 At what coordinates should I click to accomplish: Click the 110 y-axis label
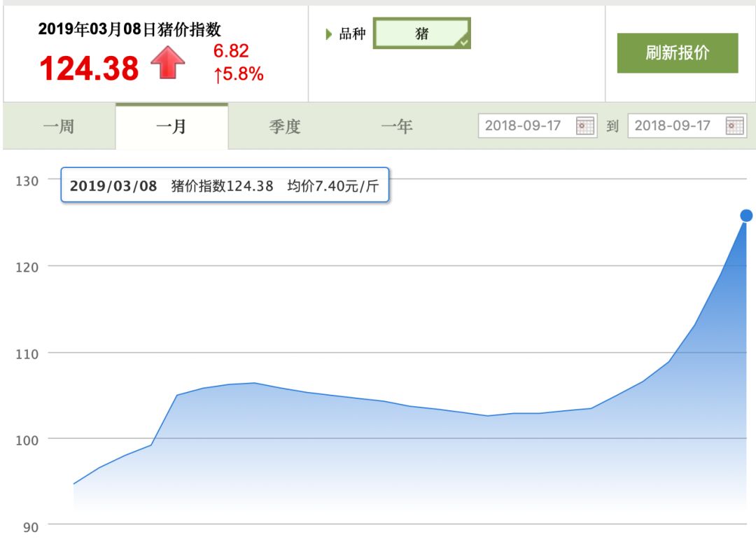[27, 354]
